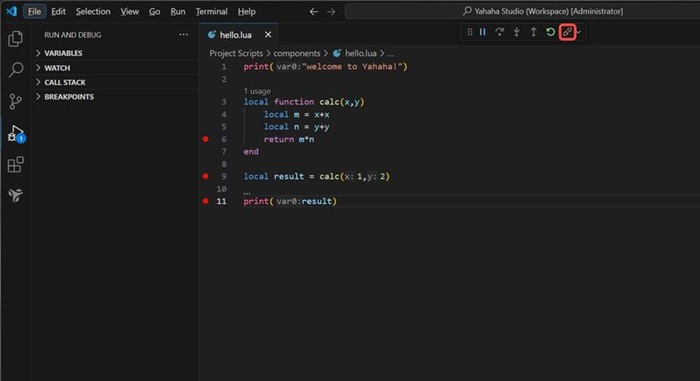
Task: Close the hello.lua tab
Action: pyautogui.click(x=268, y=34)
